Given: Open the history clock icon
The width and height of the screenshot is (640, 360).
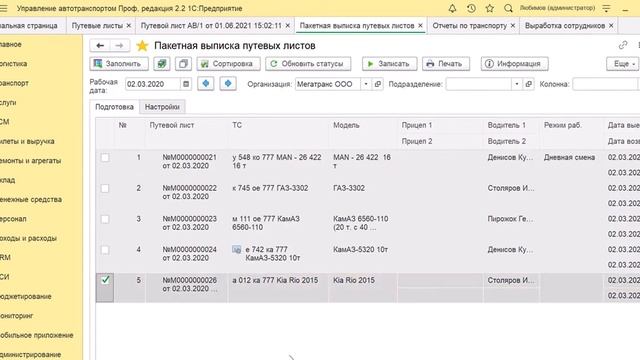Looking at the screenshot, I should click(x=471, y=8).
